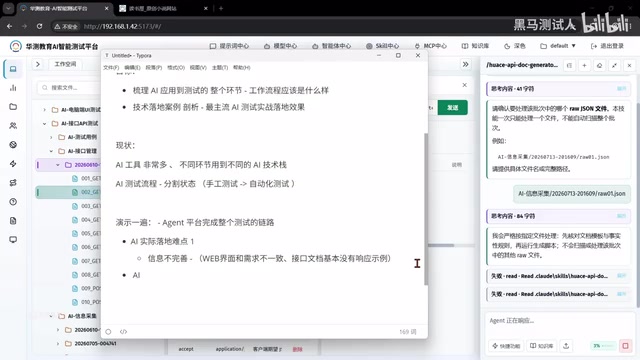Reload the browser page

39,26
